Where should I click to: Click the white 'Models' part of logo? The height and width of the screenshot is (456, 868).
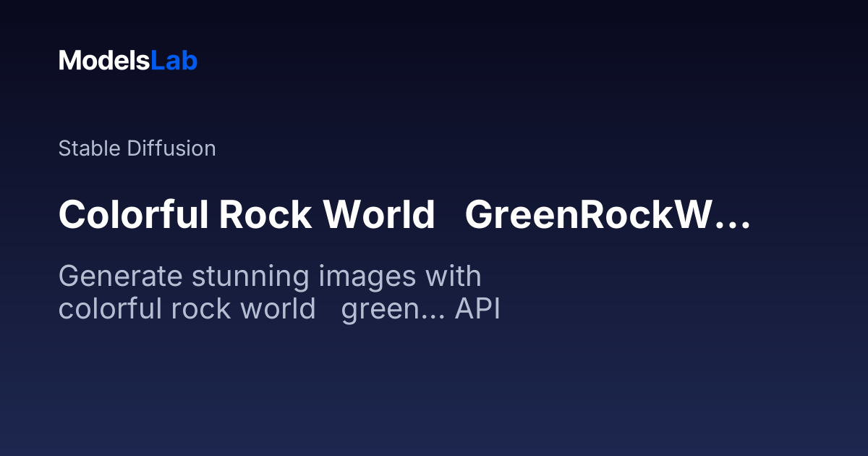pyautogui.click(x=104, y=61)
